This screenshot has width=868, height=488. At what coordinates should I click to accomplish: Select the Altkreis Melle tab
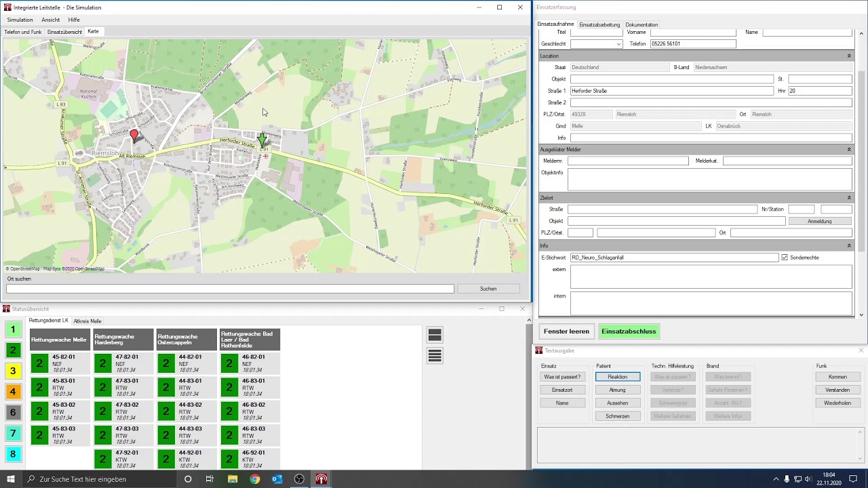[x=87, y=321]
